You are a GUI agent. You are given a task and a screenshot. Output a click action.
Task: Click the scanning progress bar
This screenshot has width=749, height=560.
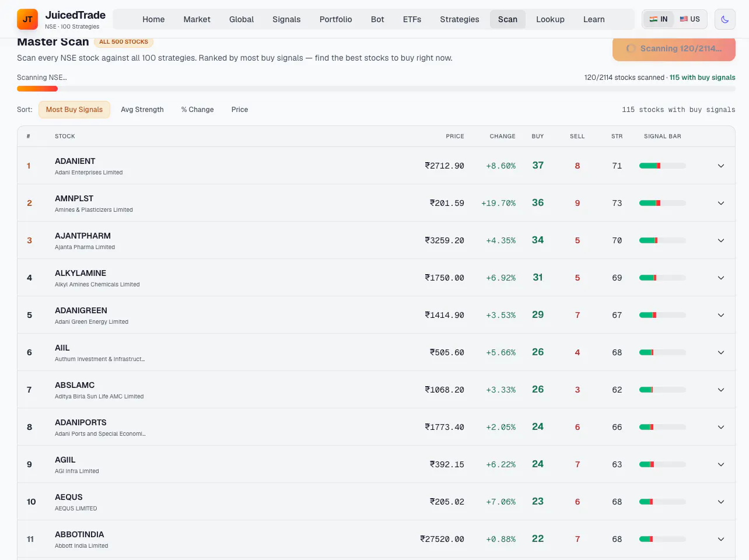(376, 89)
